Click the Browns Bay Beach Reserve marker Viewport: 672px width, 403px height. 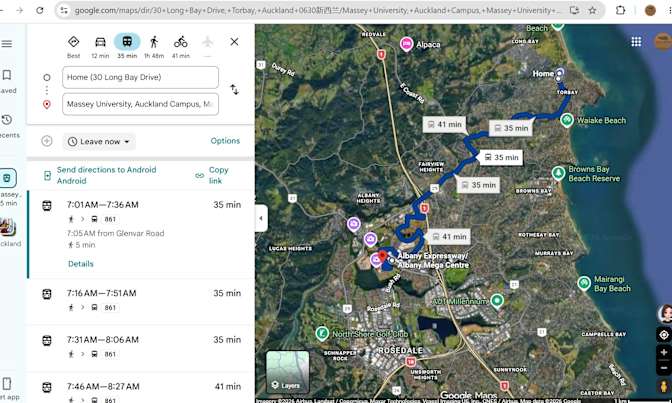[x=558, y=173]
